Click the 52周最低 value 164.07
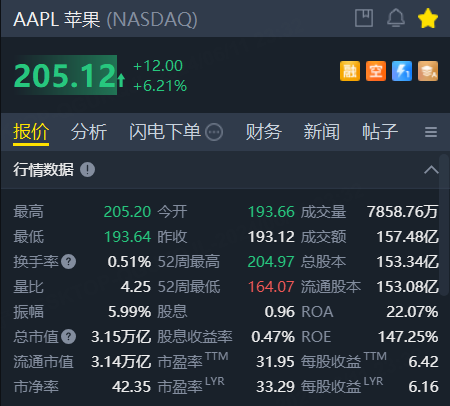The image size is (450, 406). (x=271, y=287)
